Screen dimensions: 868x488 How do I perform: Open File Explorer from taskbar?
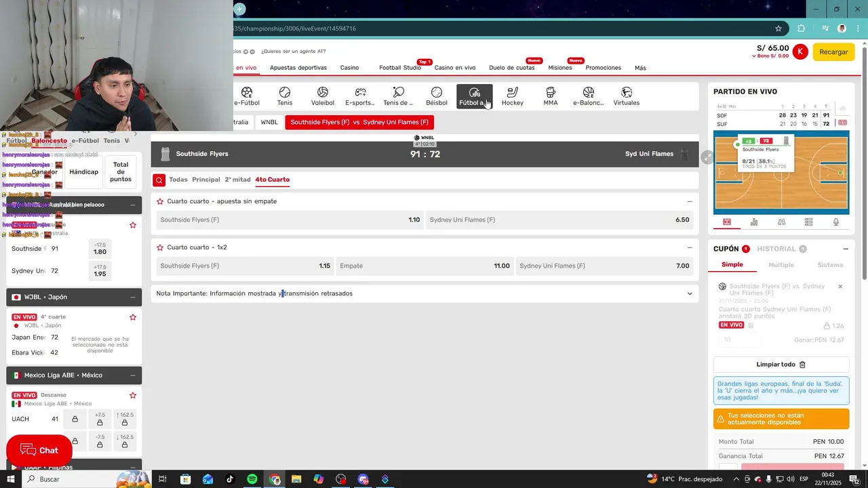click(296, 479)
